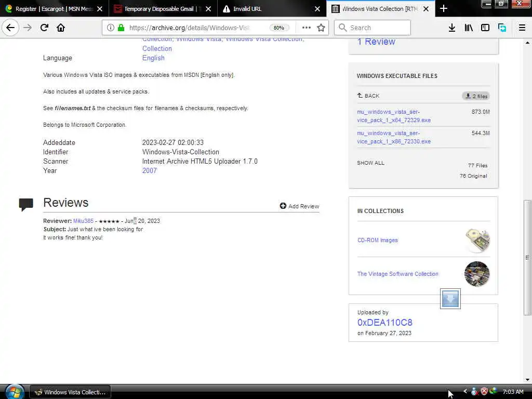Open the Windows Start orb
Screen dimensions: 532x399
[15, 392]
